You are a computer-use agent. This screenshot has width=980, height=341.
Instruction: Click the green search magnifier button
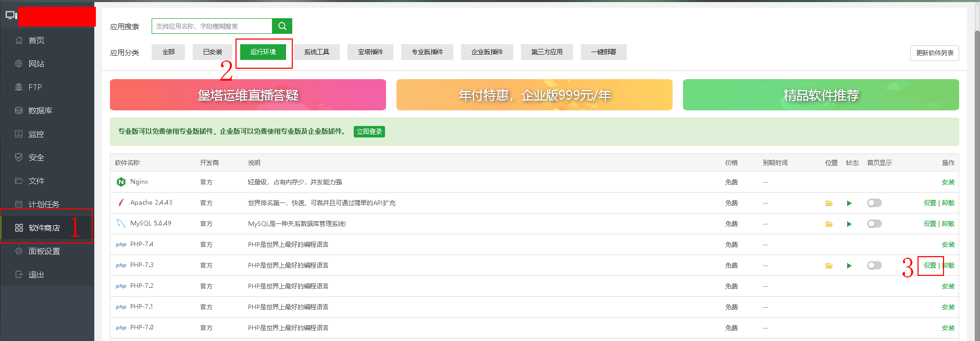(x=282, y=26)
